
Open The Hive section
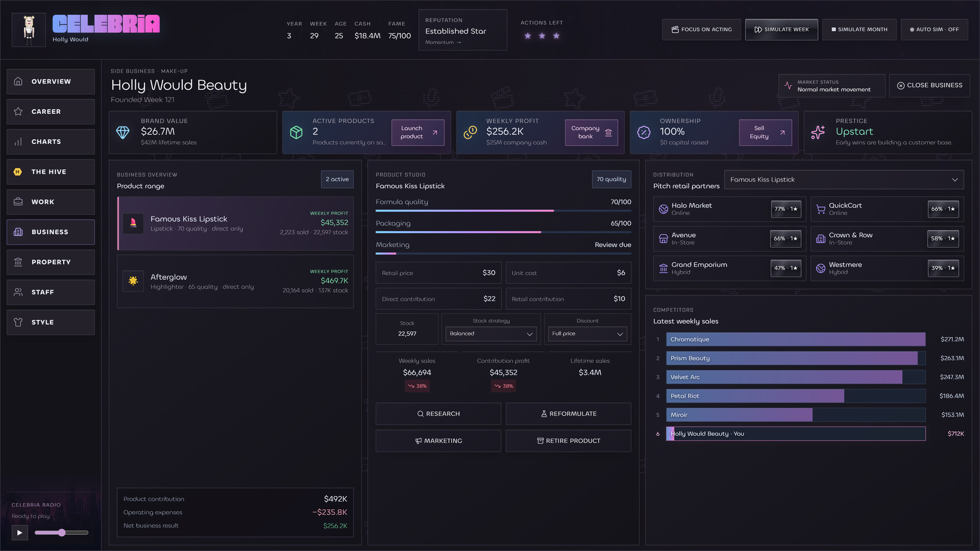(x=51, y=172)
